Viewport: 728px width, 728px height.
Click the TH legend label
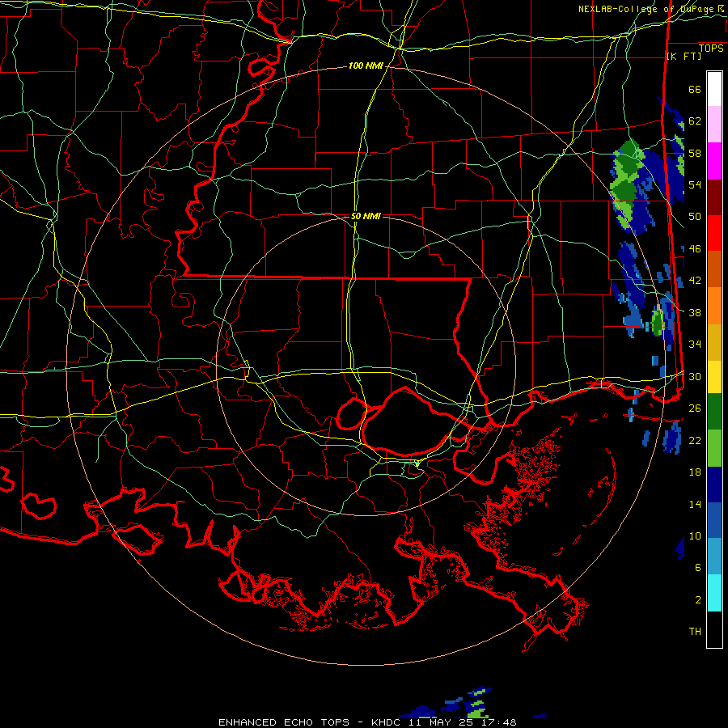pos(695,632)
